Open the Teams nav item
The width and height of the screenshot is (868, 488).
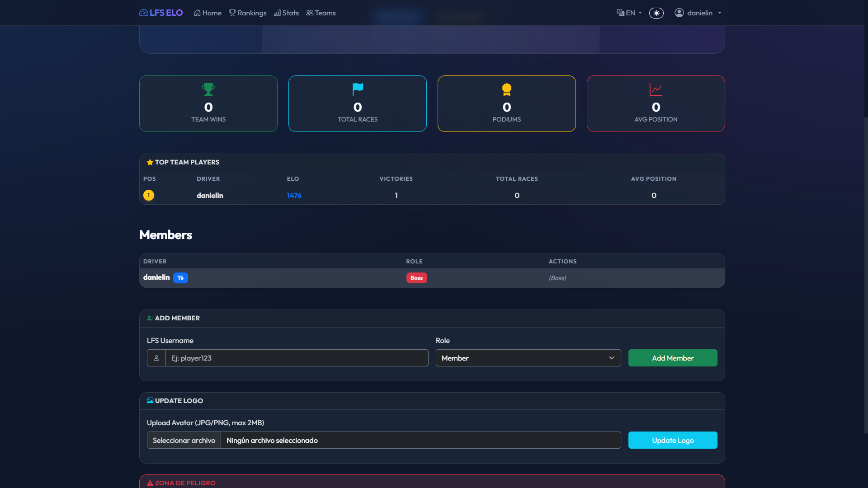(321, 13)
